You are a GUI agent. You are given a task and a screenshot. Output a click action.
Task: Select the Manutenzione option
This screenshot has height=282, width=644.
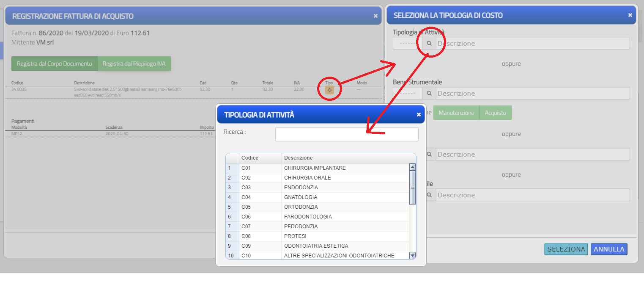tap(456, 113)
